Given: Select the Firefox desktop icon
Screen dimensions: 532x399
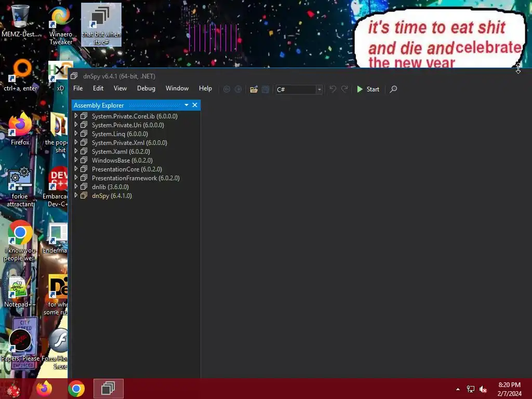Looking at the screenshot, I should click(x=20, y=129).
